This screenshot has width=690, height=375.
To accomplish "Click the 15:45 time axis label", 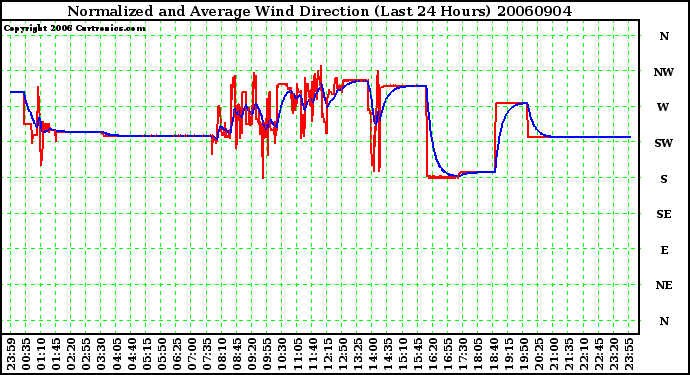I will point(418,354).
